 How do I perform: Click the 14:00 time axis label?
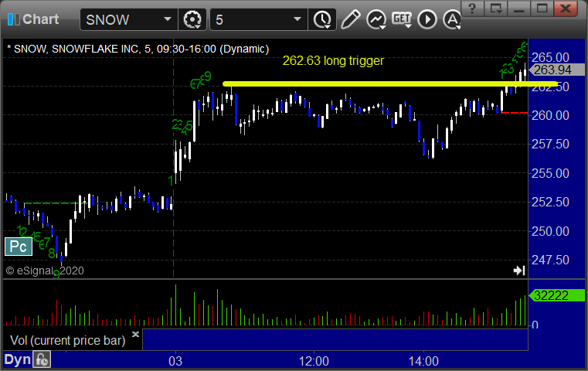tap(423, 361)
